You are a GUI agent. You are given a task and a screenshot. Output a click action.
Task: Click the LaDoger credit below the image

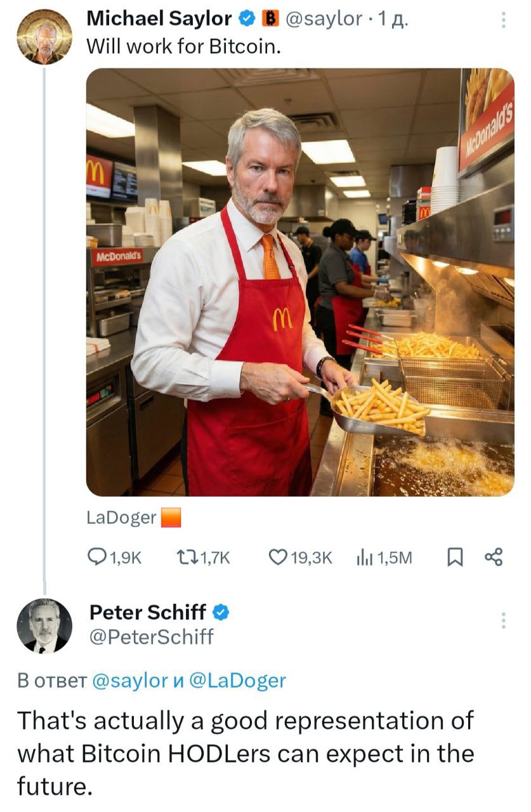(121, 518)
